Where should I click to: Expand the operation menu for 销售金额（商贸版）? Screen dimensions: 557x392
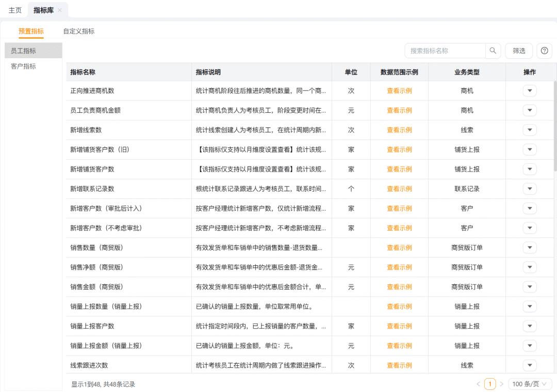530,286
